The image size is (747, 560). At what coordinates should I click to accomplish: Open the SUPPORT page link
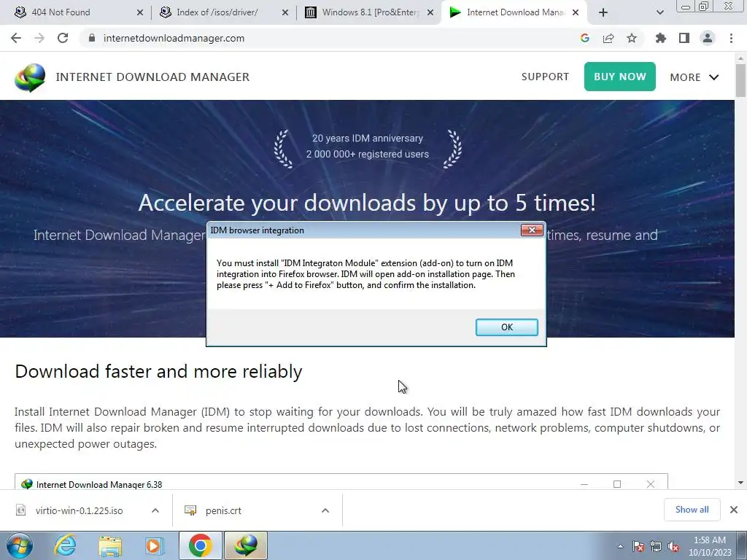[545, 77]
